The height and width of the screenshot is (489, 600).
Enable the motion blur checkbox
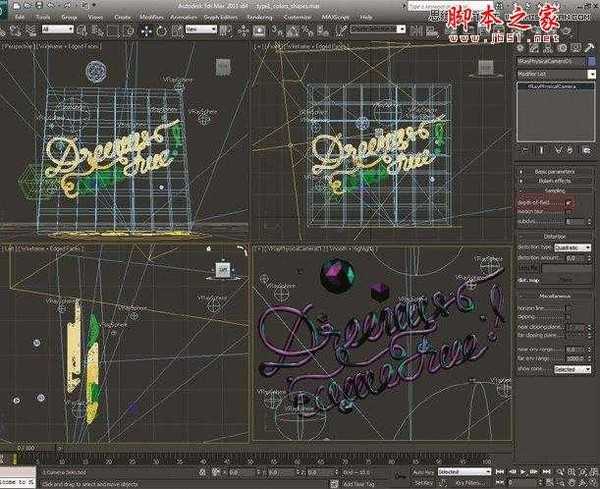coord(569,212)
